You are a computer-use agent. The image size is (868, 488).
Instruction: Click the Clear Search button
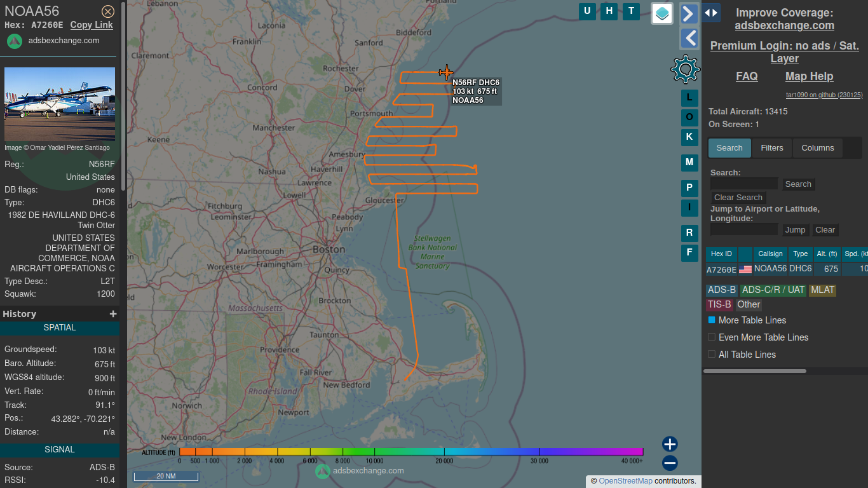[738, 198]
